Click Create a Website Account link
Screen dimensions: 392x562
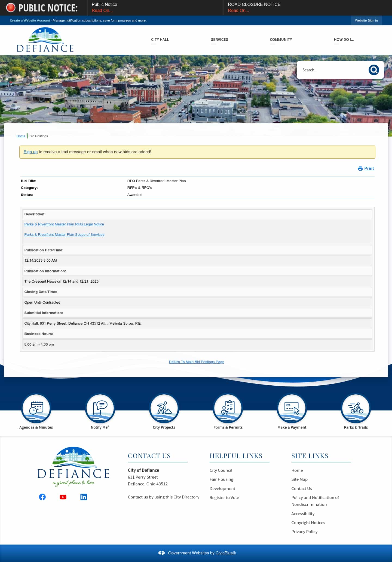click(x=30, y=20)
